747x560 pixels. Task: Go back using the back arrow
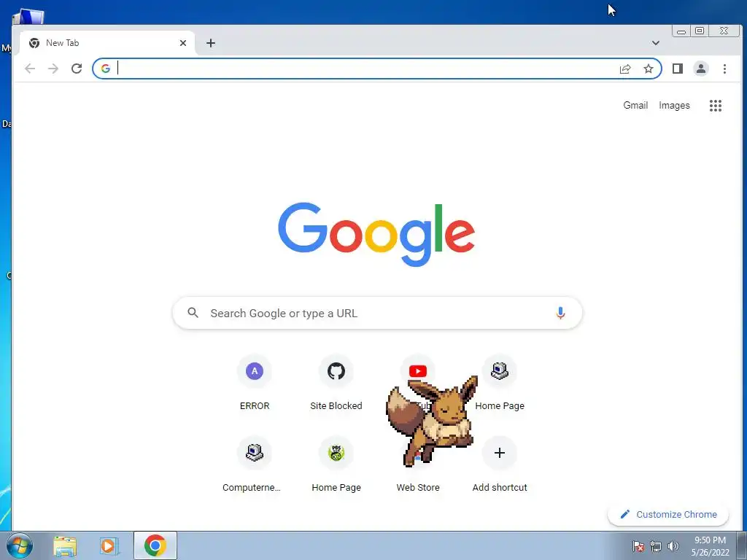(30, 69)
